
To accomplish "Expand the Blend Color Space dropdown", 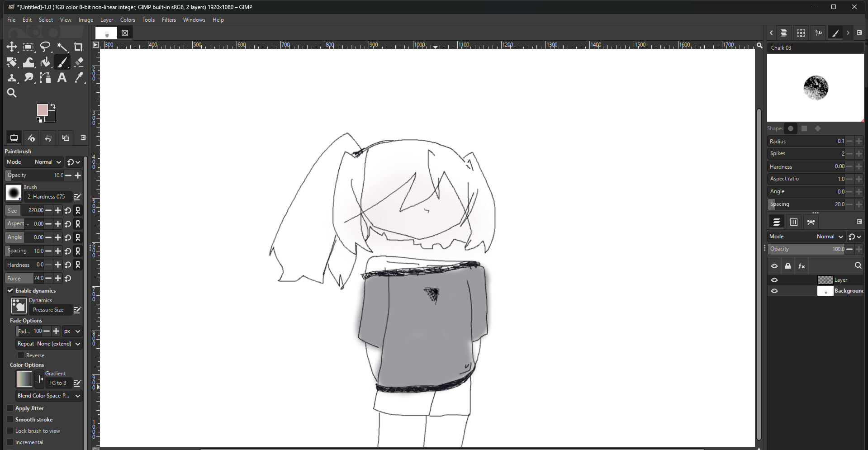I will [x=49, y=396].
